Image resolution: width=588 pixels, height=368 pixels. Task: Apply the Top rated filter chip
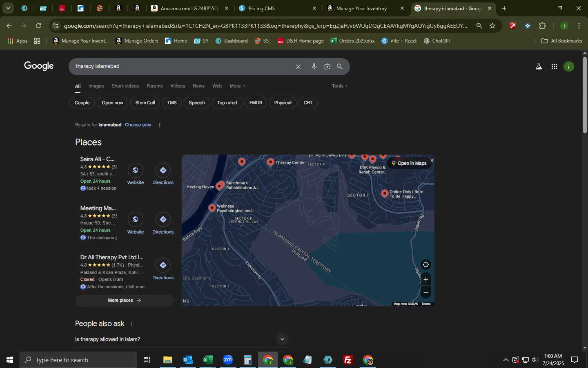pyautogui.click(x=227, y=103)
